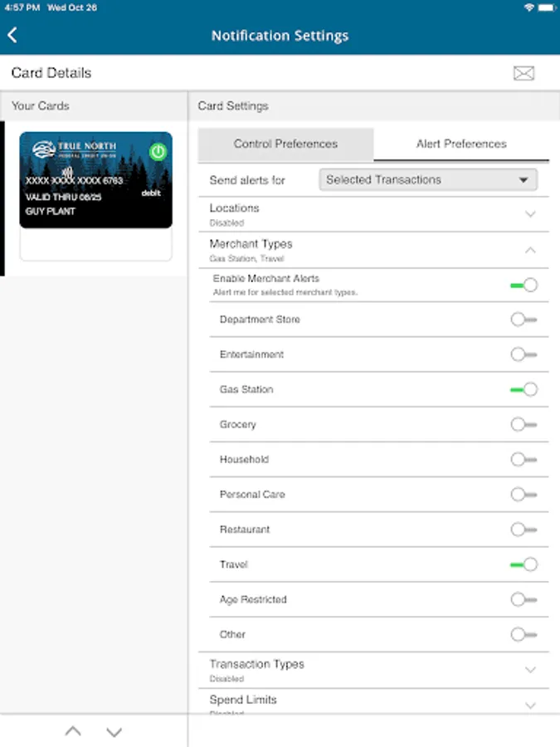Disable the Enable Merchant Alerts switch
Screen dimensions: 560x747
[x=523, y=285]
